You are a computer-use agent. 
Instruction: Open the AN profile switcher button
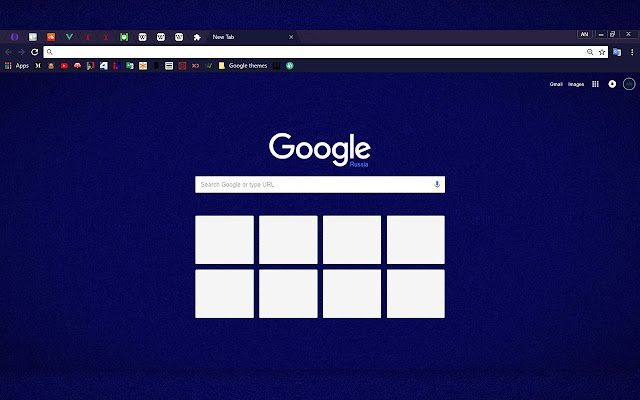tap(584, 34)
